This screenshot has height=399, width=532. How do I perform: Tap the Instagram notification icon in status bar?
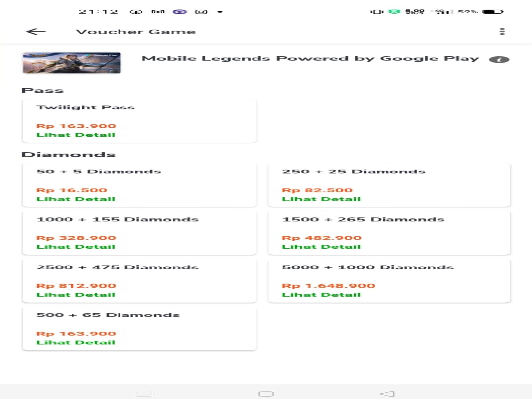pos(201,11)
